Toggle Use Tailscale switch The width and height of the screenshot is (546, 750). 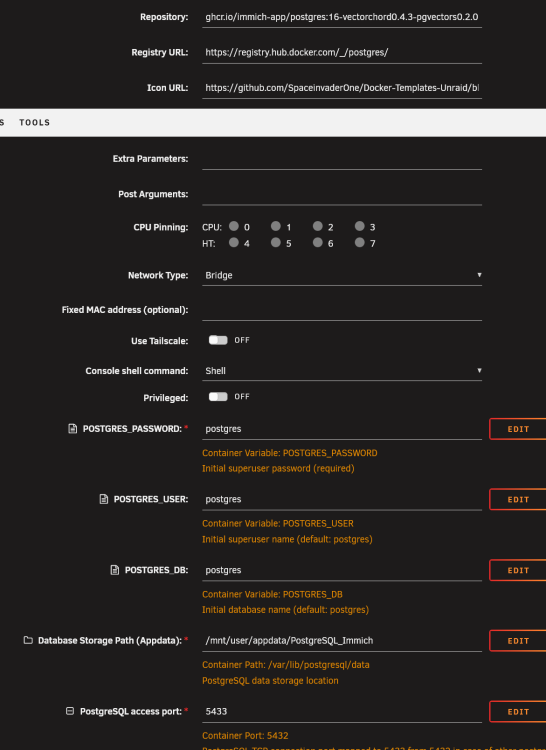(x=218, y=340)
